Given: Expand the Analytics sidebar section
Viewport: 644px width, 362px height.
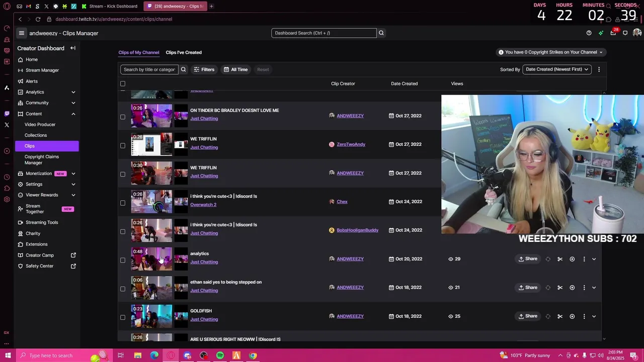Looking at the screenshot, I should (73, 92).
